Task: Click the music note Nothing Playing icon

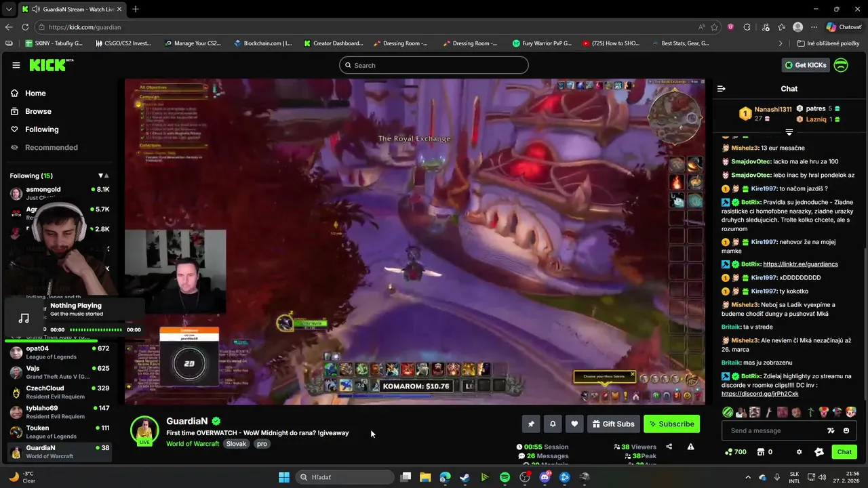Action: (x=24, y=317)
